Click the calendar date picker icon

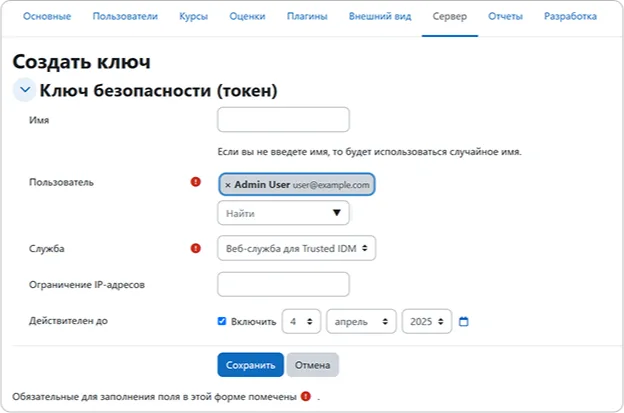pos(463,322)
